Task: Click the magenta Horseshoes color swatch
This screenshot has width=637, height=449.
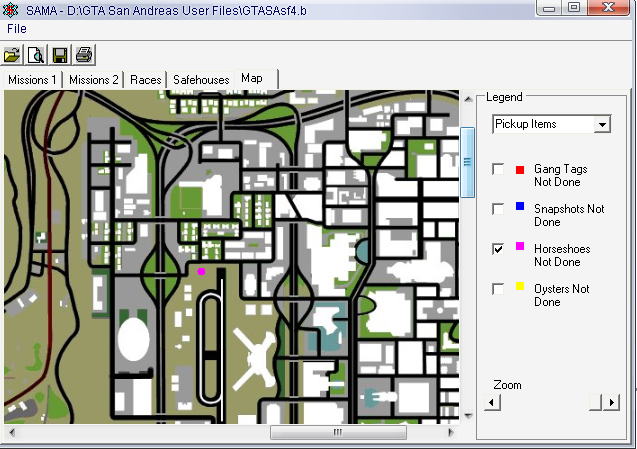Action: [x=520, y=246]
